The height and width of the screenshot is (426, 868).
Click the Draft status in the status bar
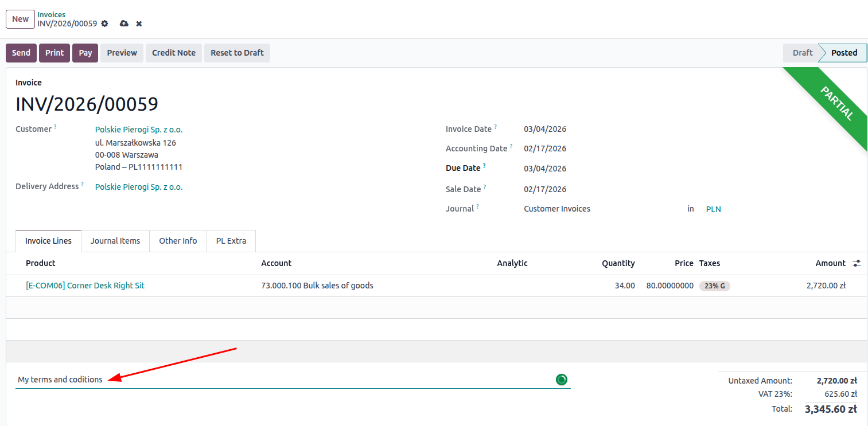802,53
